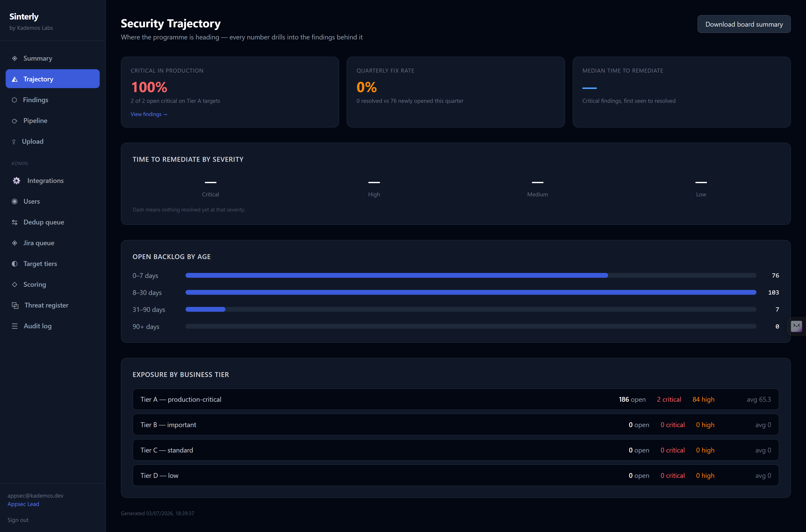Click 0 high in Tier D row

click(x=705, y=476)
